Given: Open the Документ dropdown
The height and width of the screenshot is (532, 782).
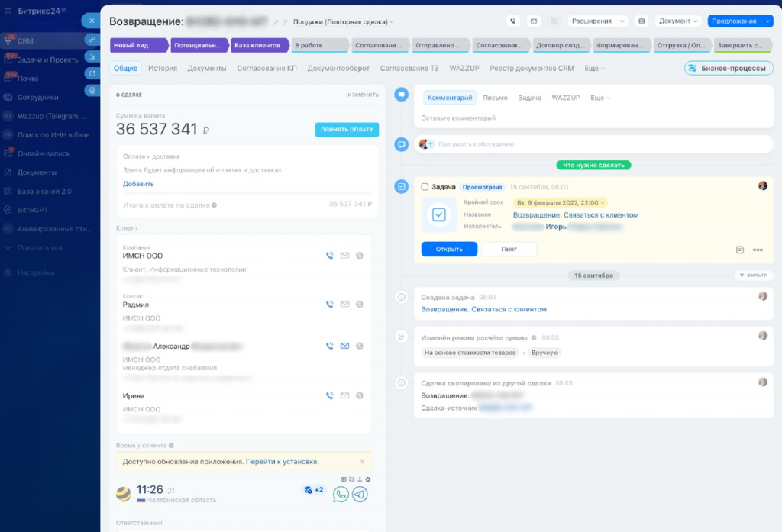Looking at the screenshot, I should click(678, 21).
